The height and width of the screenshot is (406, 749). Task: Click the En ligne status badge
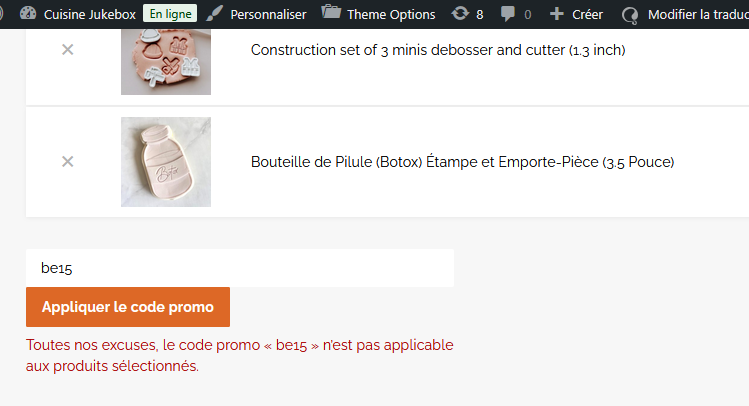click(x=170, y=14)
